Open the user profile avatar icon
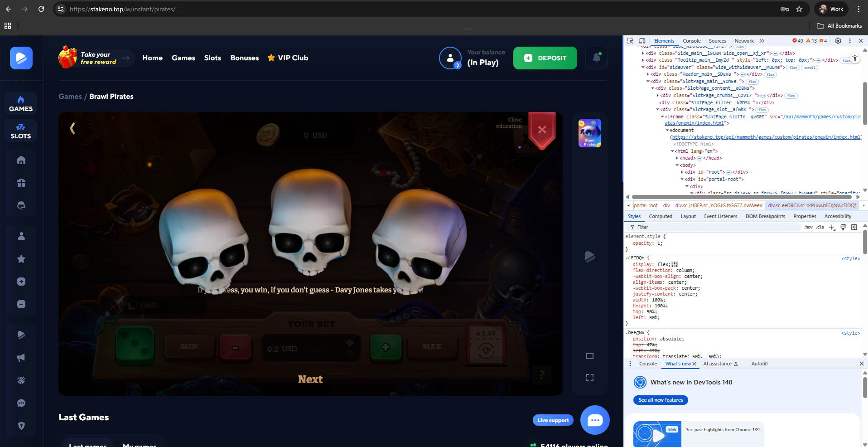The height and width of the screenshot is (447, 868). pos(450,58)
